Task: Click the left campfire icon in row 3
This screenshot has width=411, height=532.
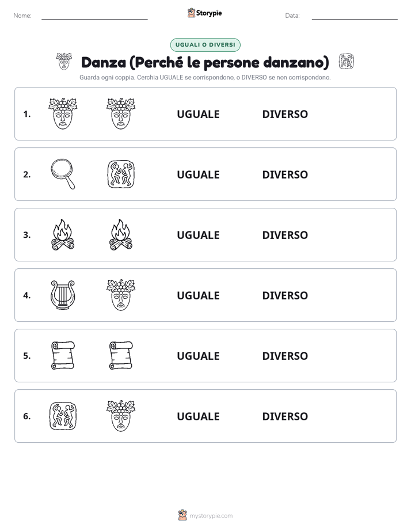Action: (x=63, y=234)
